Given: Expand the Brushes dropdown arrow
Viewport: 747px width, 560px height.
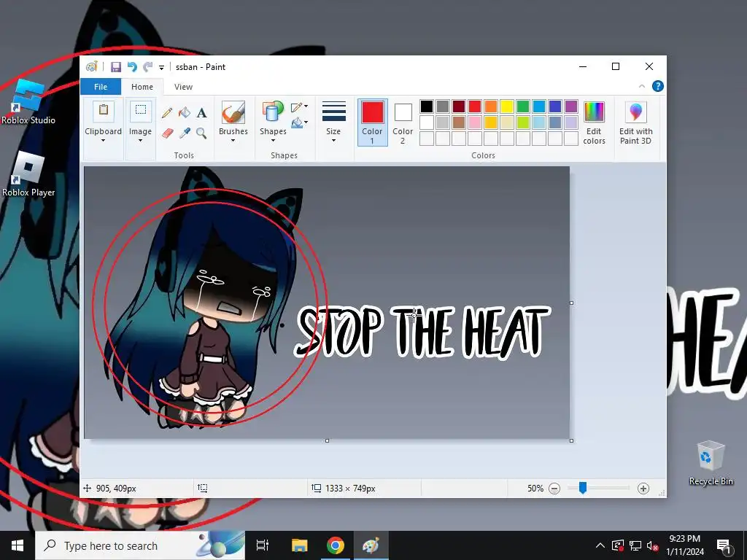Looking at the screenshot, I should (233, 141).
